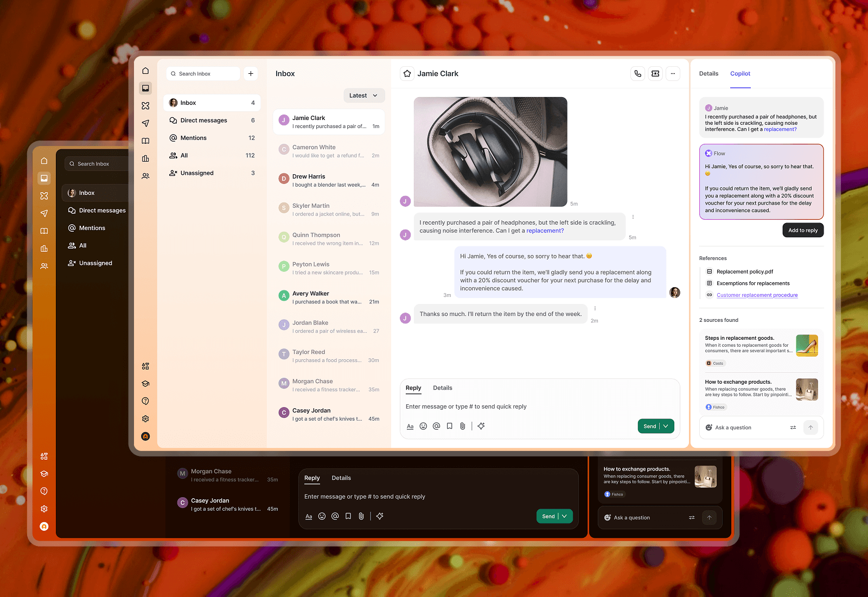868x597 pixels.
Task: Open the Customer replacement procedure link
Action: click(757, 295)
